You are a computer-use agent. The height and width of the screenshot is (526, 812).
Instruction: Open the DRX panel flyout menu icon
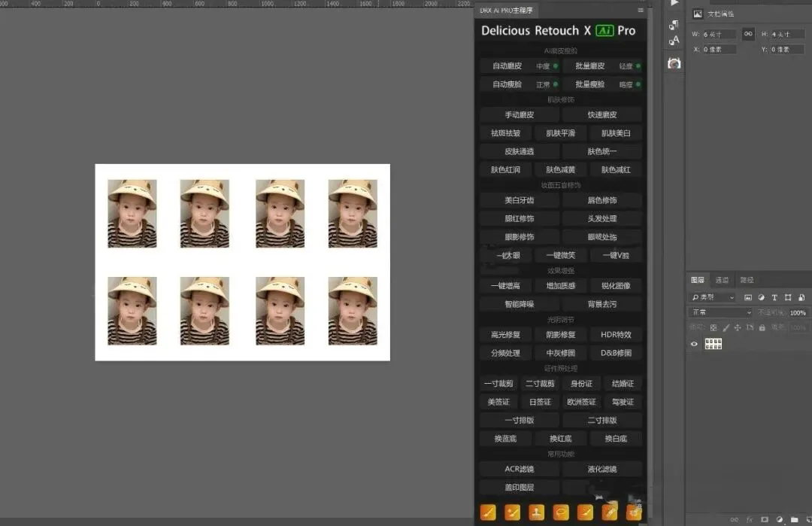point(641,11)
